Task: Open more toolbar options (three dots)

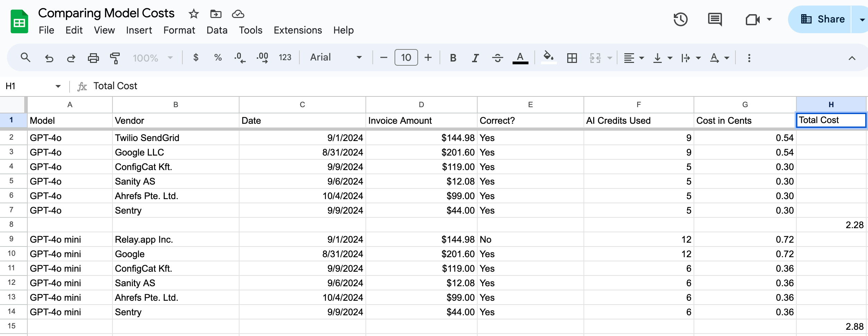Action: (x=749, y=58)
